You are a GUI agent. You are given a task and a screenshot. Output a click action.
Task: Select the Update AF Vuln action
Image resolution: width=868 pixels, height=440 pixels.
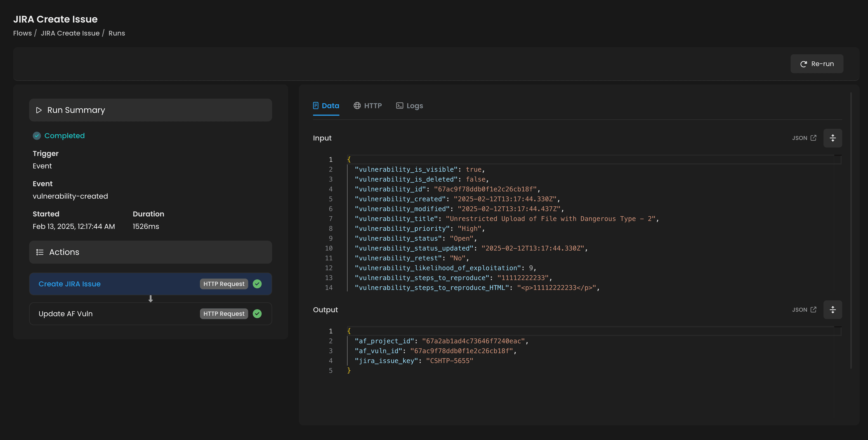click(x=150, y=314)
